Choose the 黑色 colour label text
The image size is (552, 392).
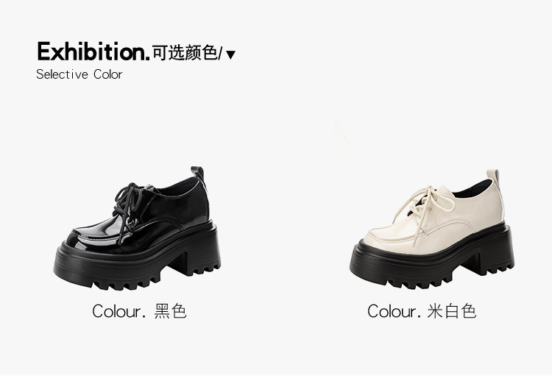[x=171, y=311]
